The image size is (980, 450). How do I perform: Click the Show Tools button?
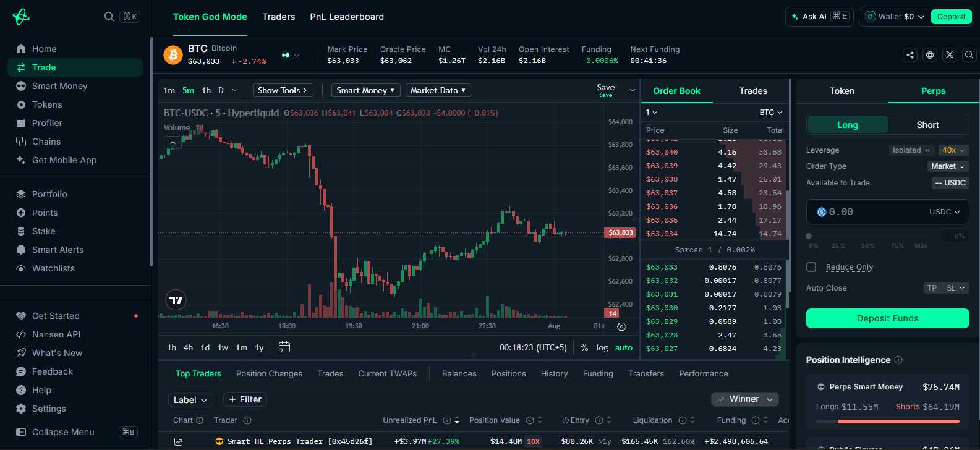click(283, 90)
